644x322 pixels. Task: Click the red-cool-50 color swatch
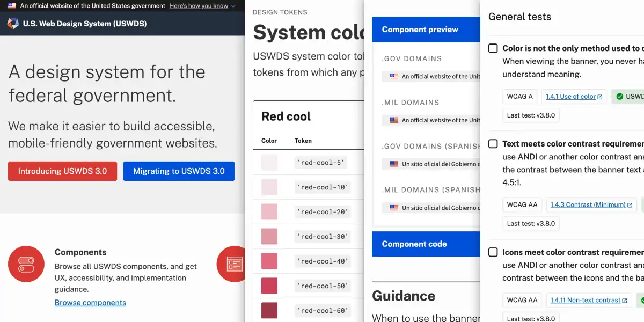pos(269,286)
